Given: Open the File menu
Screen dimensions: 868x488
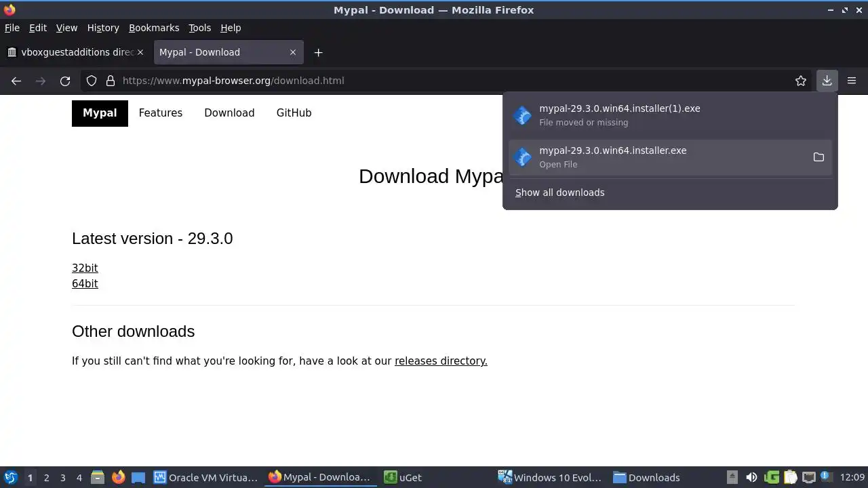Looking at the screenshot, I should [x=12, y=28].
